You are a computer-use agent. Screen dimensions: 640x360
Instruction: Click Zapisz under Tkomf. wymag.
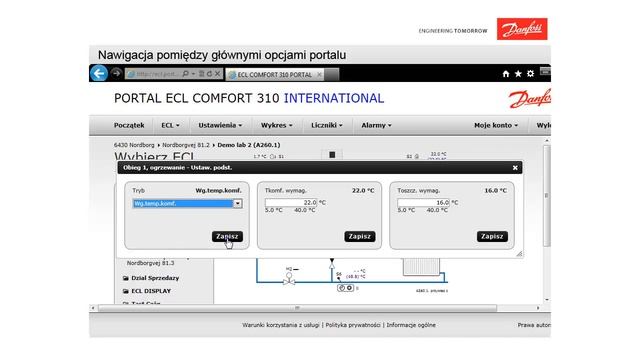[360, 236]
